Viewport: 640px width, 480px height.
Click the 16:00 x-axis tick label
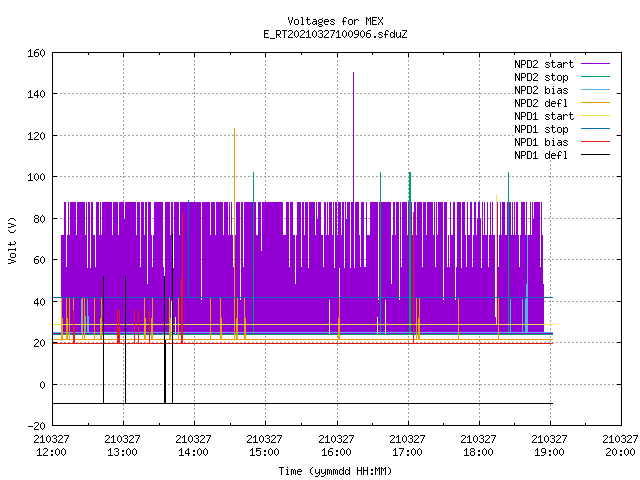click(x=336, y=452)
